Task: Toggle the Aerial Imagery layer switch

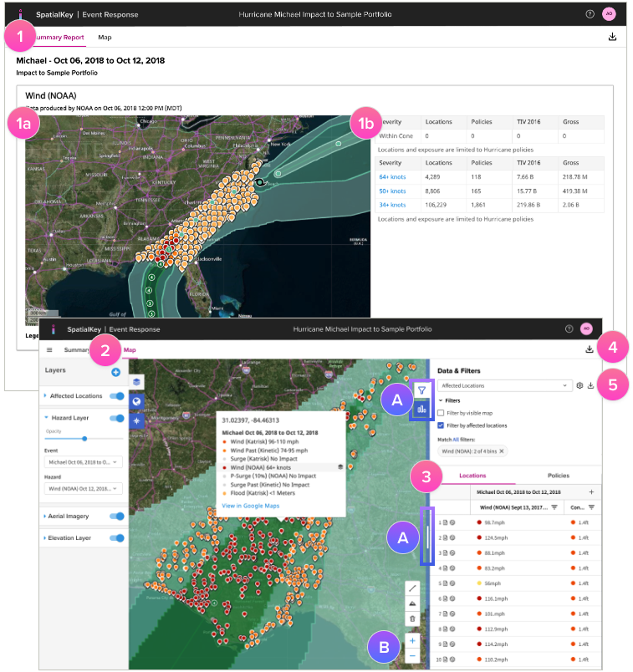Action: click(x=117, y=517)
